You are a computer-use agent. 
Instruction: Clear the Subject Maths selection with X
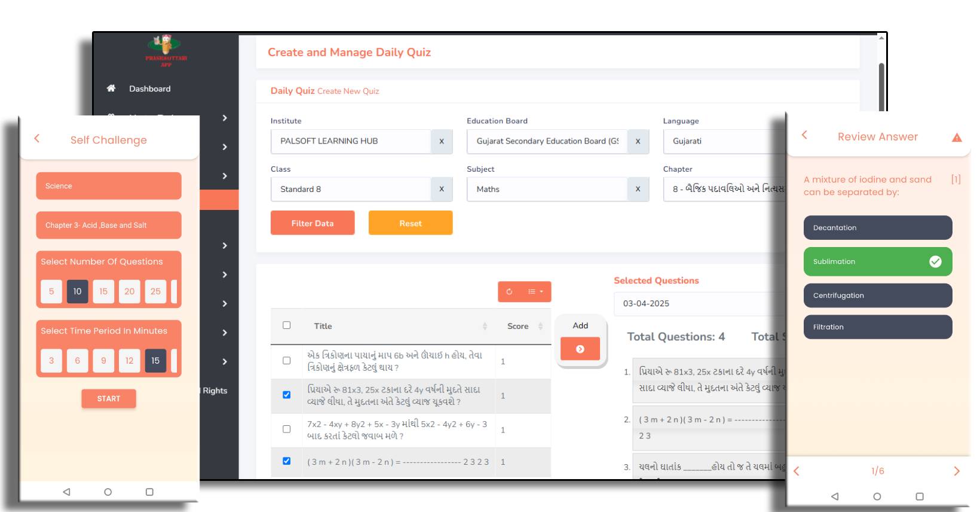click(x=638, y=190)
